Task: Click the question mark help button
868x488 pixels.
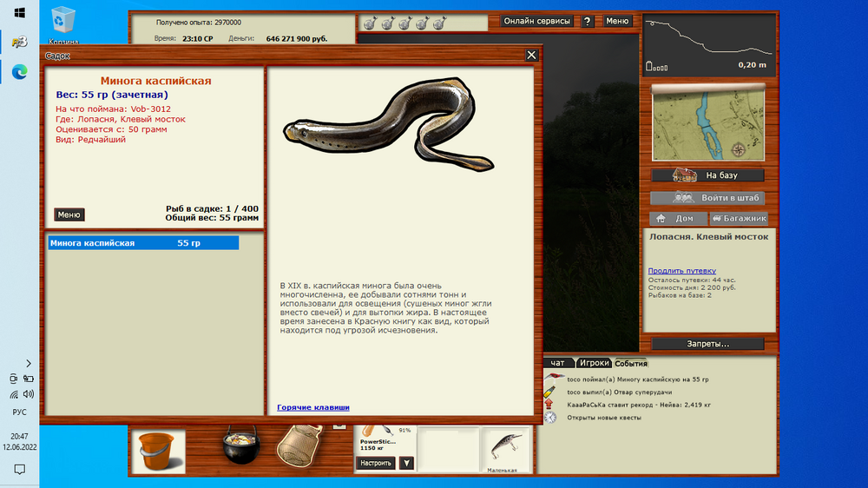Action: pyautogui.click(x=588, y=21)
